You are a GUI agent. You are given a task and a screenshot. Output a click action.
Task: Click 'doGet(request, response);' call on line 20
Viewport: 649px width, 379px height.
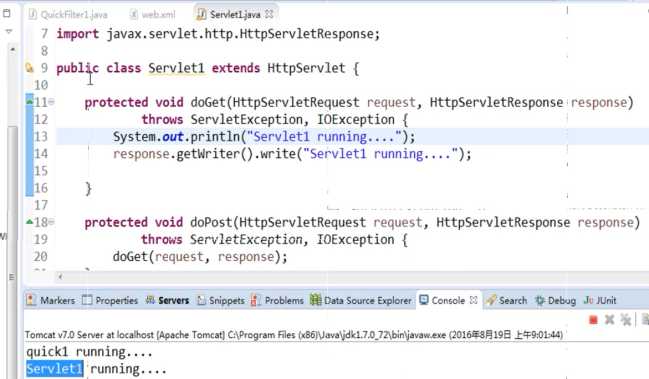point(200,257)
